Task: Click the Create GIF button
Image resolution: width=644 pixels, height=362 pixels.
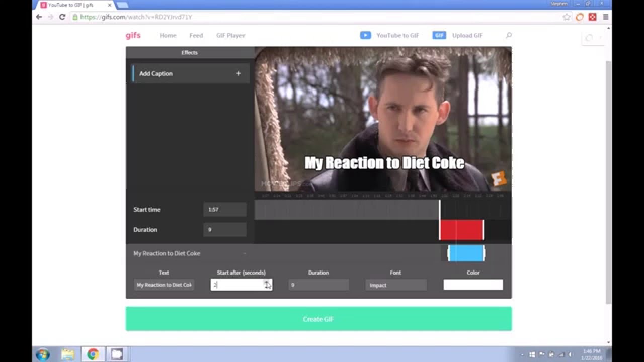Action: click(x=318, y=319)
